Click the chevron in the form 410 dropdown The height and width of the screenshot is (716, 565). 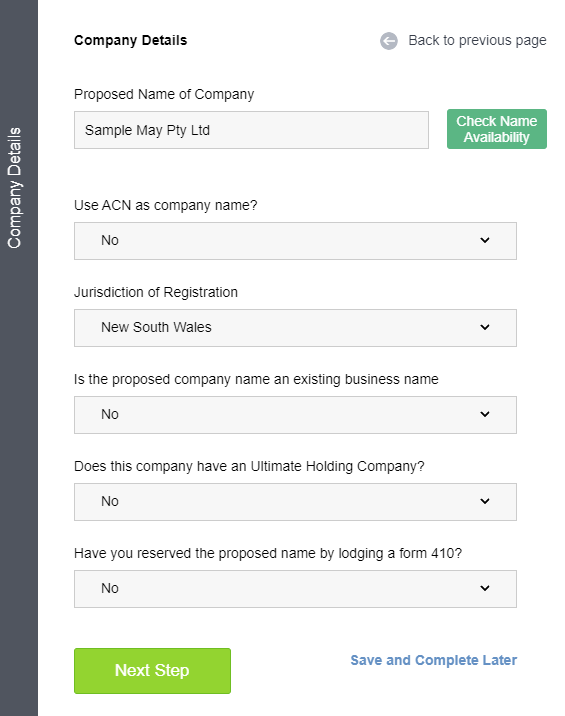tap(485, 588)
